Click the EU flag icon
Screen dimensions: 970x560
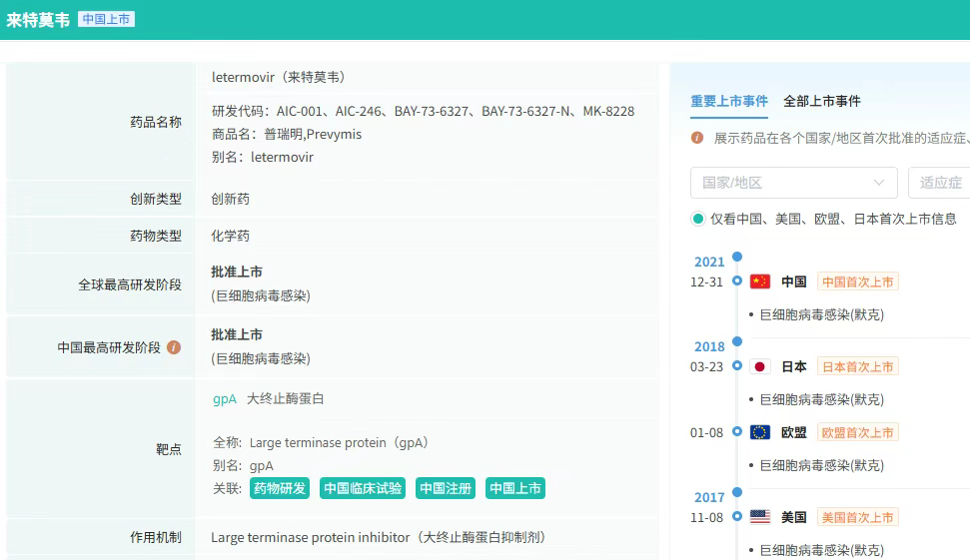tap(760, 432)
